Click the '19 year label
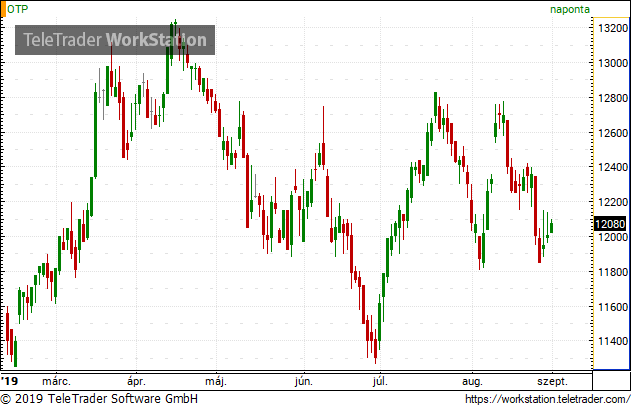Image resolution: width=631 pixels, height=408 pixels. tap(9, 381)
